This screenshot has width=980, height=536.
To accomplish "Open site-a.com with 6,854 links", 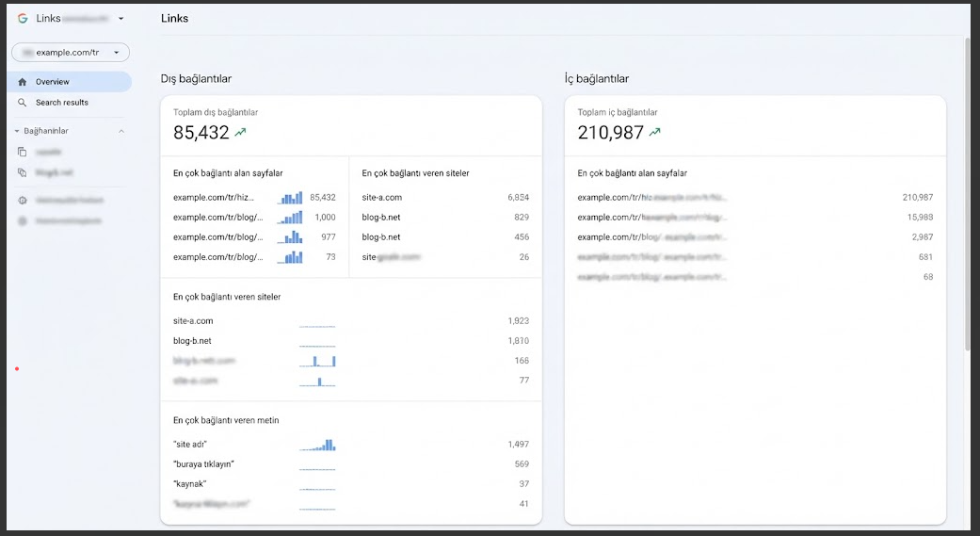I will point(445,198).
